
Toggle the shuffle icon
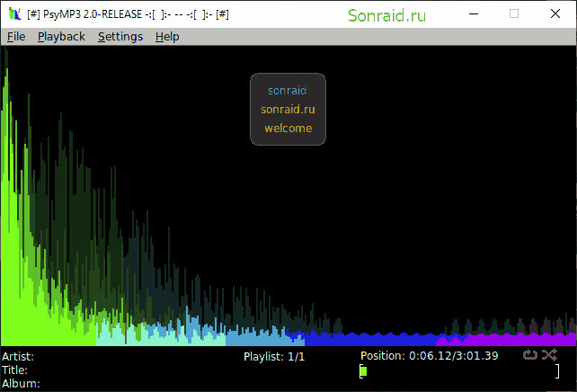coord(549,355)
